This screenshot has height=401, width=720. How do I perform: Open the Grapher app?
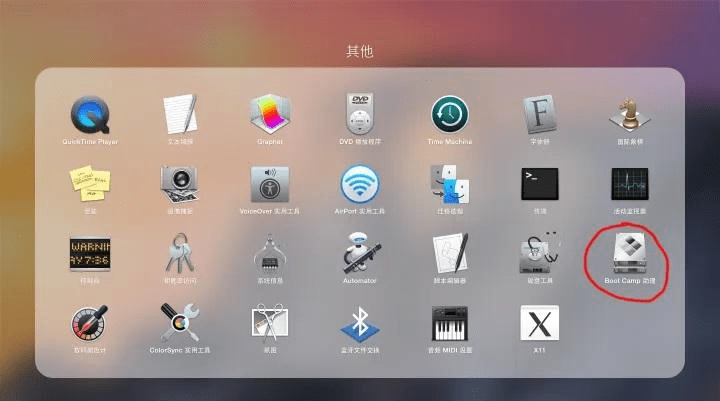coord(270,114)
